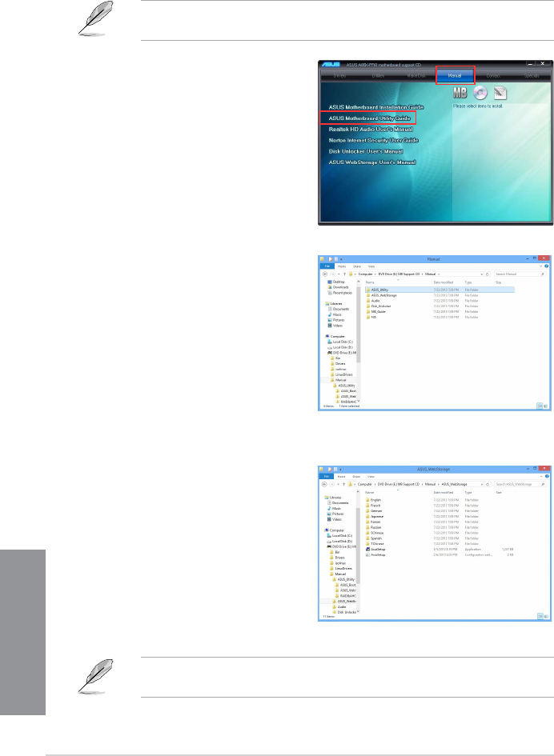Viewport: 554px width, 756px height.
Task: Open the Make Disk tab
Action: (x=416, y=76)
